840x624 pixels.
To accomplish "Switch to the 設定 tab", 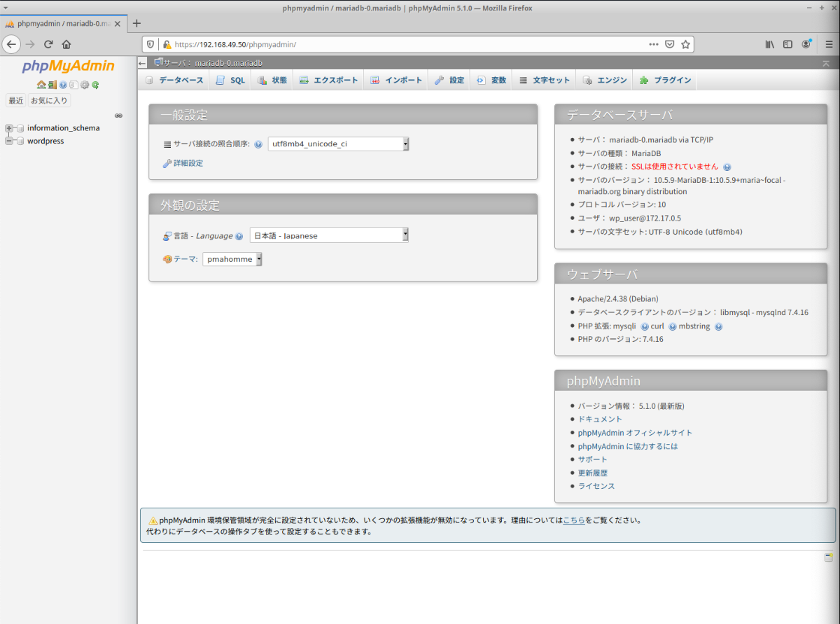I will coord(449,80).
